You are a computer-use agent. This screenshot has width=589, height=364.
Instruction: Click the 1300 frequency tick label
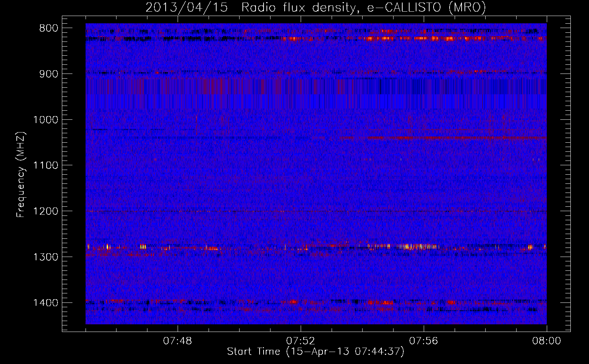[x=46, y=257]
